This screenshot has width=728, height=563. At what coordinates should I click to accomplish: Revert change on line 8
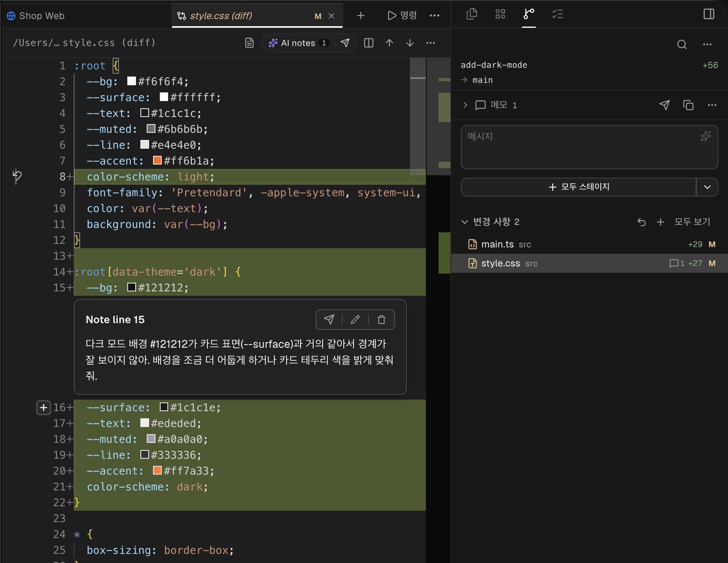[x=17, y=176]
